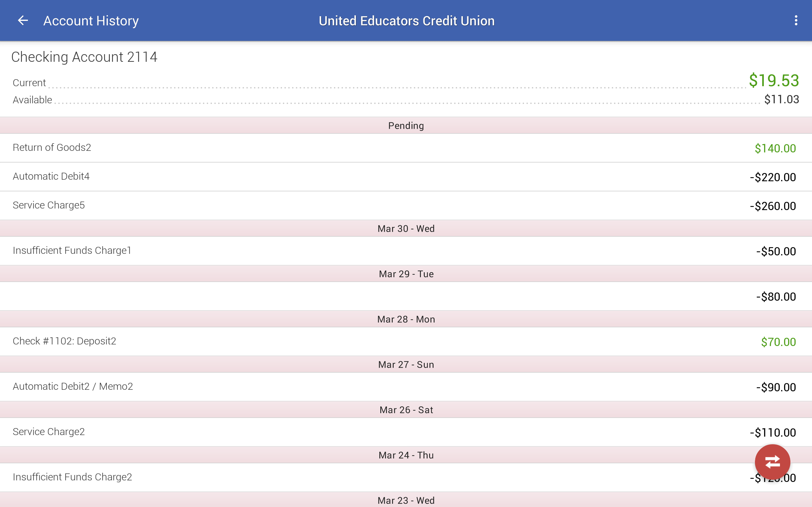Tap the Pending section header

pos(406,125)
